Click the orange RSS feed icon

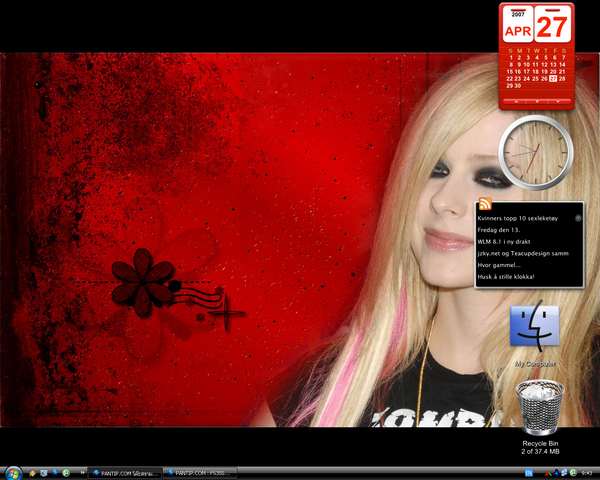click(485, 204)
